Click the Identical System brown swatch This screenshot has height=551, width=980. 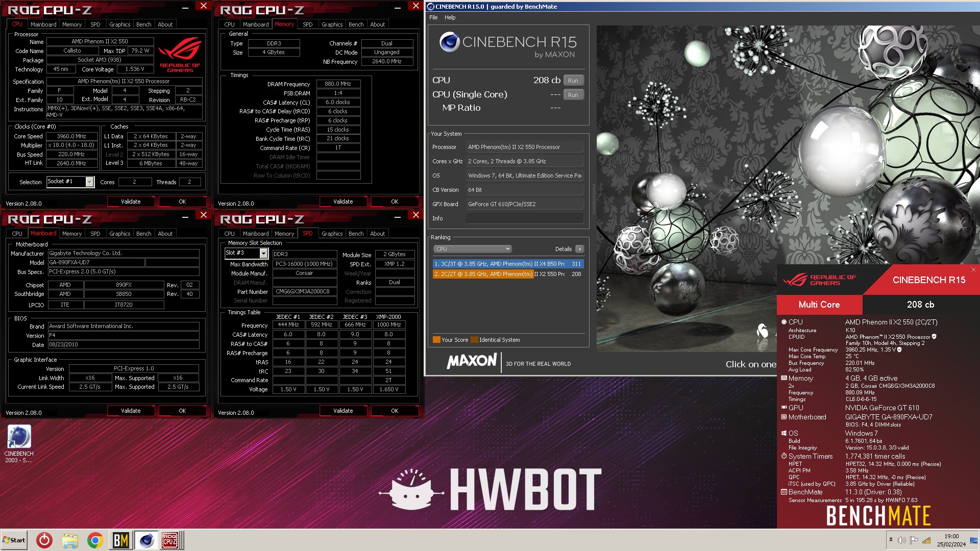tap(474, 340)
